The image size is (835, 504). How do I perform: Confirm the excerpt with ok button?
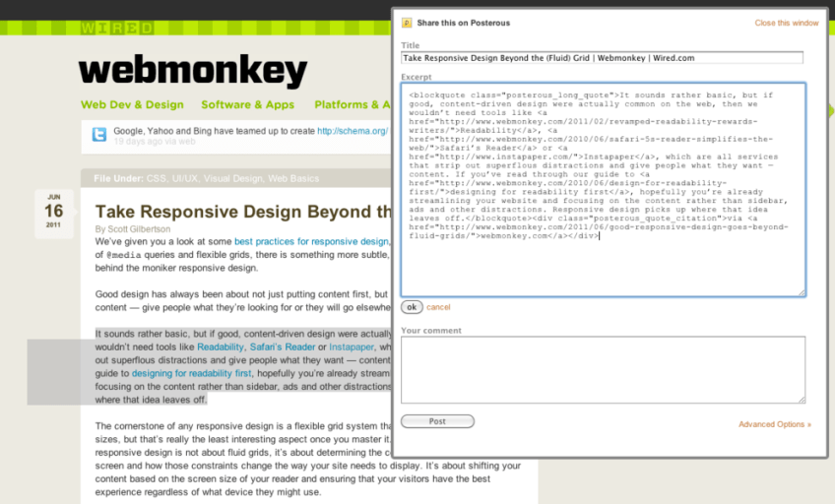(x=412, y=307)
